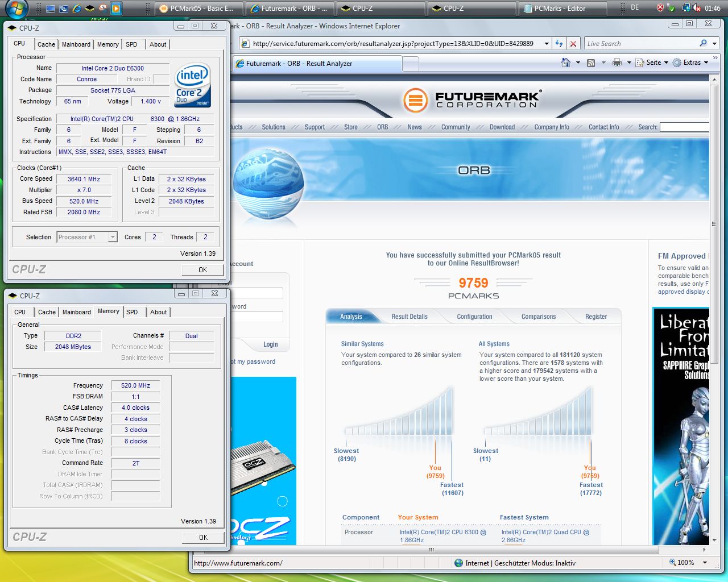Open the search provider dropdown arrow

pos(714,44)
